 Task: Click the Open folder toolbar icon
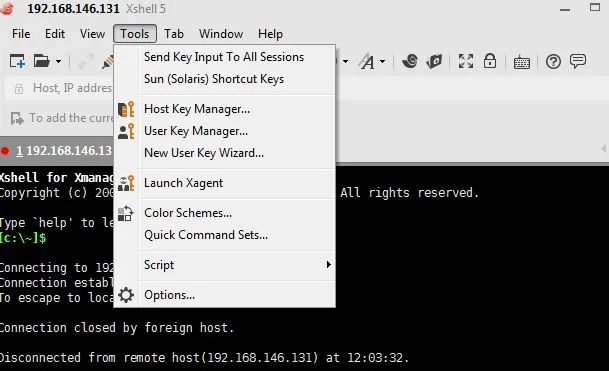point(42,61)
